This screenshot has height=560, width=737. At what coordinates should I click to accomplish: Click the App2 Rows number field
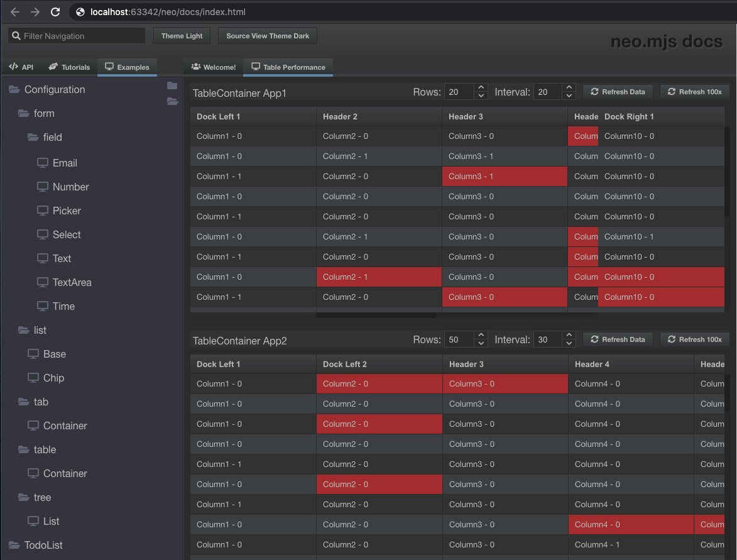coord(459,339)
